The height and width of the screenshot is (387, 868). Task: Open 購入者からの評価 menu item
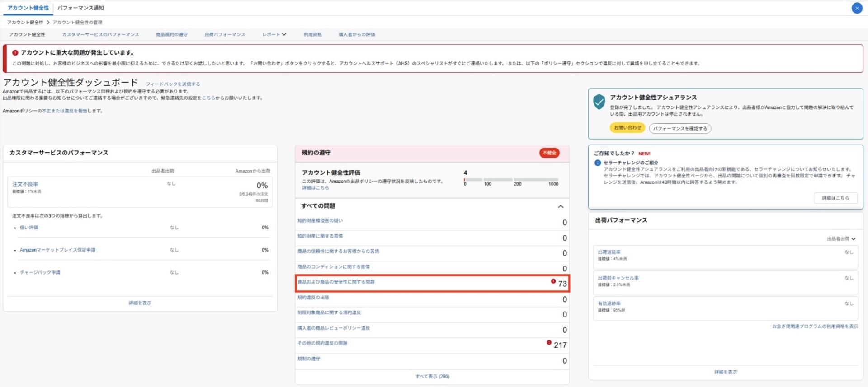pyautogui.click(x=356, y=34)
